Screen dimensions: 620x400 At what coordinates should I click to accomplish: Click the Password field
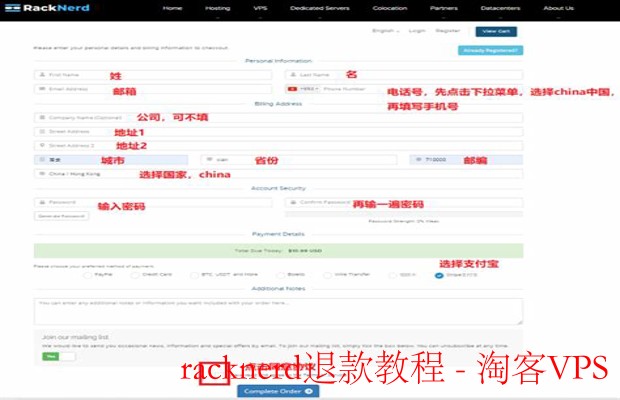[x=153, y=202]
